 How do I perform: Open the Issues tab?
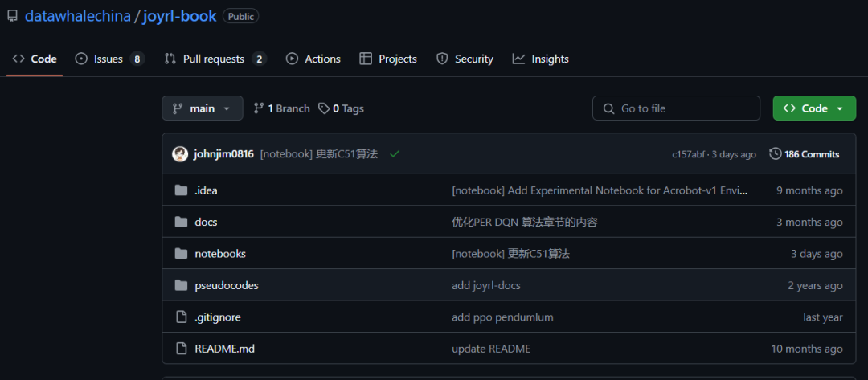pos(109,59)
